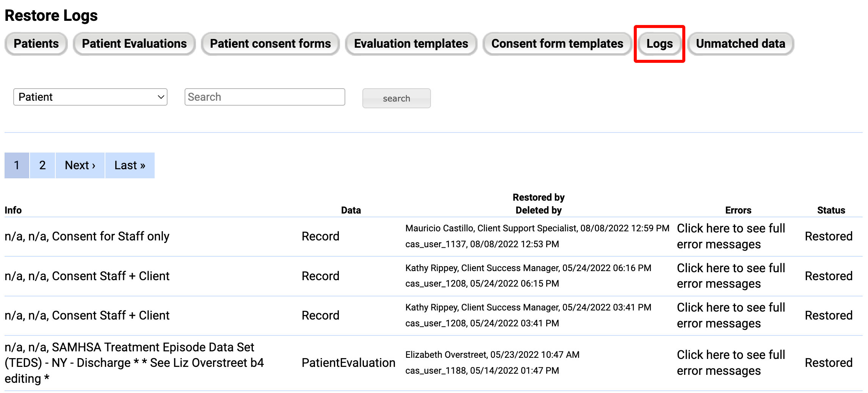Click Next to view more log entries
The image size is (868, 393).
[80, 165]
